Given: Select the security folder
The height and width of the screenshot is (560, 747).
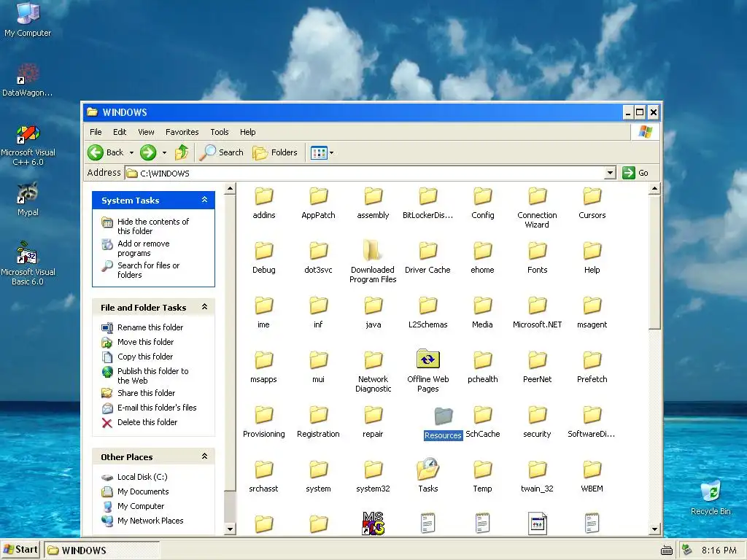Looking at the screenshot, I should click(x=538, y=422).
